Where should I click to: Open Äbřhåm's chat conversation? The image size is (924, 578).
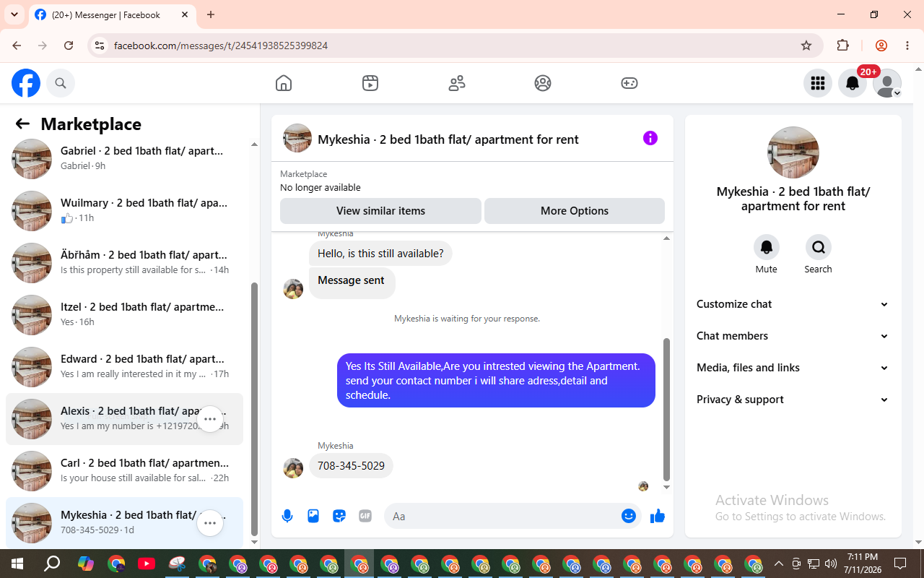coord(124,263)
